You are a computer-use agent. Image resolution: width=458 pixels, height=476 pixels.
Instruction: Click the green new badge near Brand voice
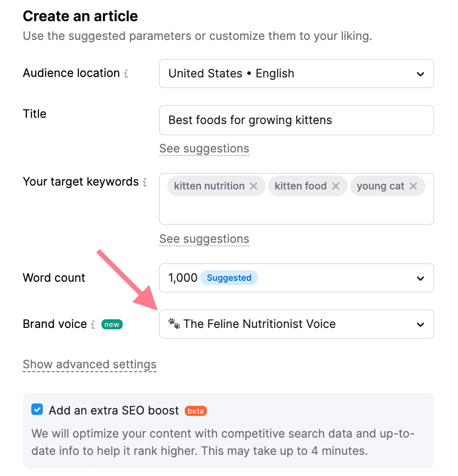[112, 324]
